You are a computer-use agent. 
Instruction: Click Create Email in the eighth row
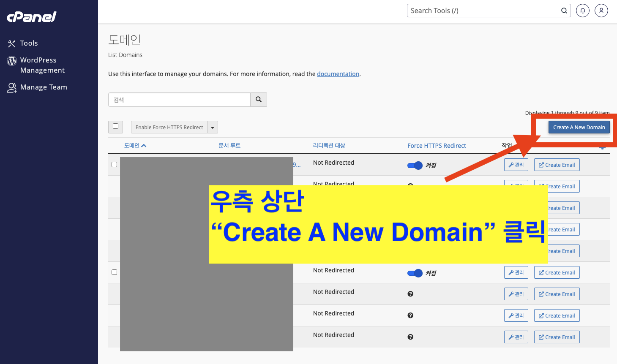(557, 315)
